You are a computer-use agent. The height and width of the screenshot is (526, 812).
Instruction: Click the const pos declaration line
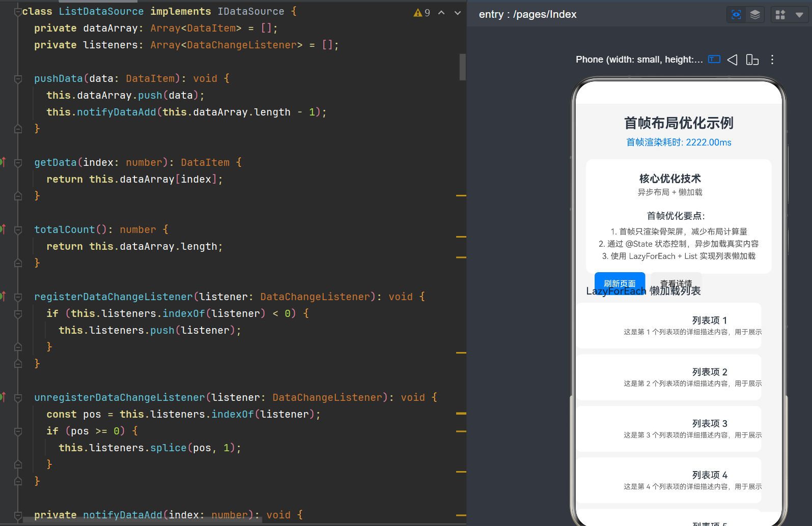tap(184, 415)
